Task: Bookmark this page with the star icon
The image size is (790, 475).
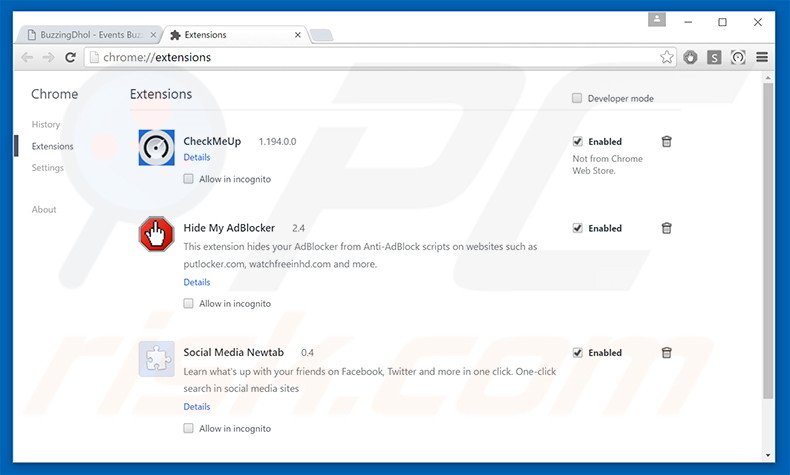Action: [x=667, y=57]
